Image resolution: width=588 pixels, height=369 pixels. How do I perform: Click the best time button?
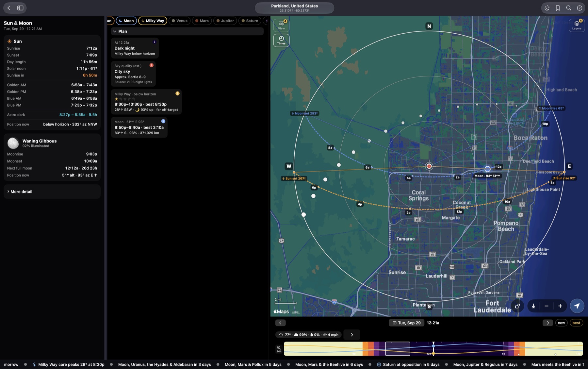[x=576, y=323]
